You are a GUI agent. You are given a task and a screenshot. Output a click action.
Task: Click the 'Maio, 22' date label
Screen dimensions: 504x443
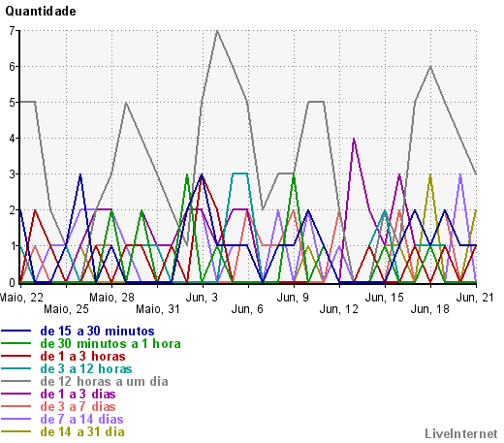[x=21, y=298]
